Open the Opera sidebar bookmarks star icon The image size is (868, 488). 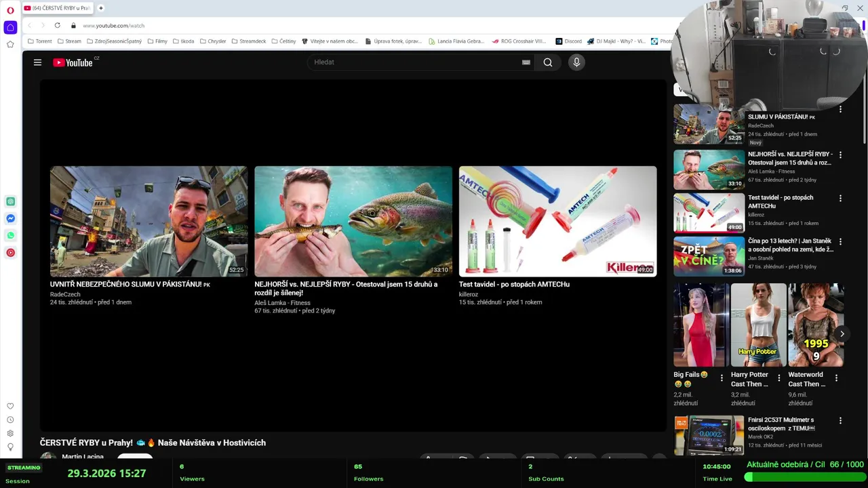tap(10, 44)
